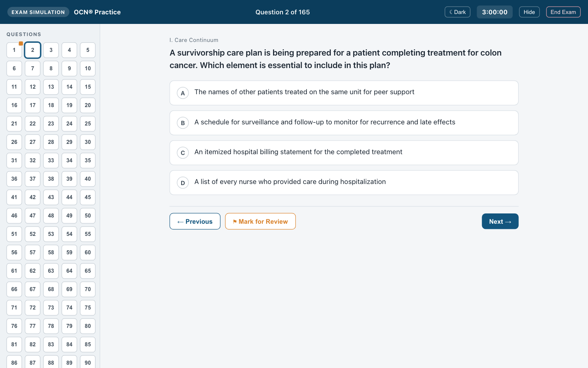Jump to question 10 in the navigator
This screenshot has height=368, width=588.
[x=88, y=68]
